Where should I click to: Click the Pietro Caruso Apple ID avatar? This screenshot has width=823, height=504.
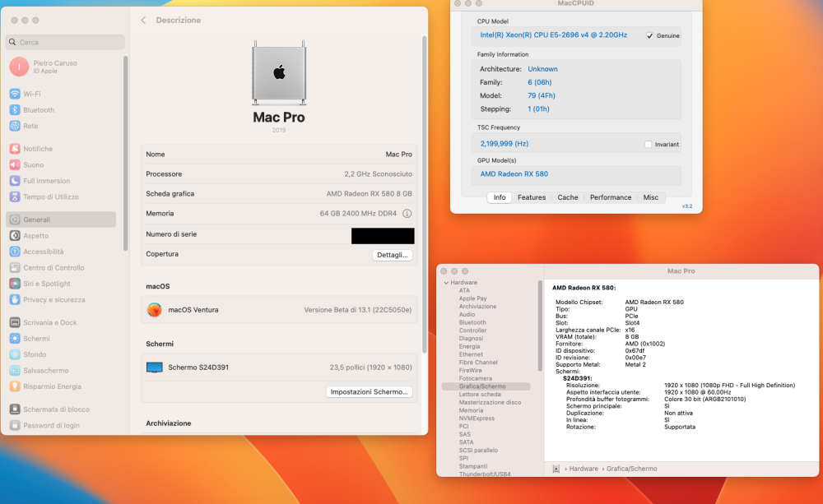pos(19,67)
